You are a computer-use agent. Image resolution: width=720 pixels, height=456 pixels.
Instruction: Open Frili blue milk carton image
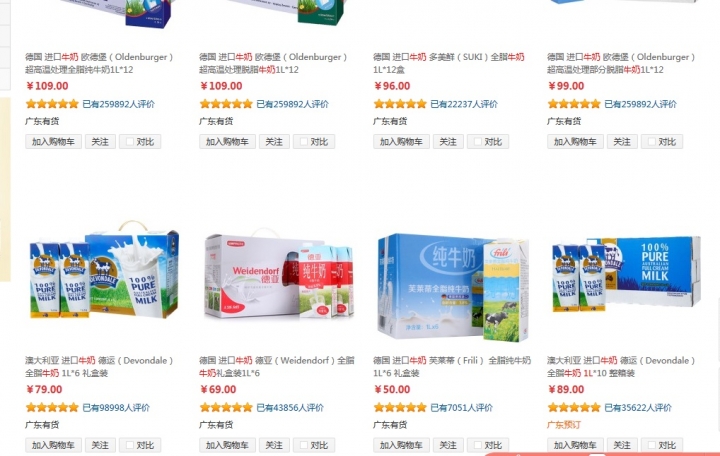[453, 287]
